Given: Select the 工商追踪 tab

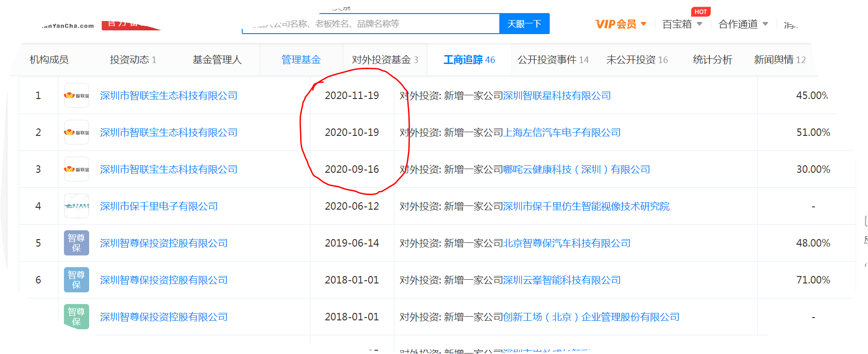Looking at the screenshot, I should (469, 60).
